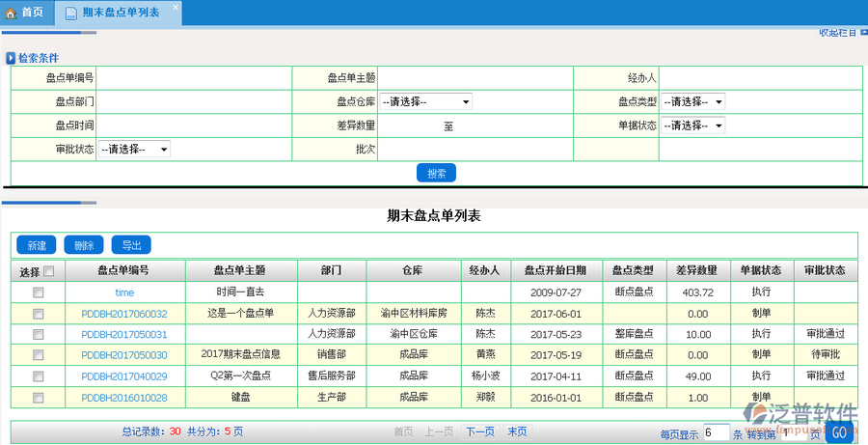Click the 新建 button
This screenshot has height=445, width=868.
pyautogui.click(x=37, y=245)
